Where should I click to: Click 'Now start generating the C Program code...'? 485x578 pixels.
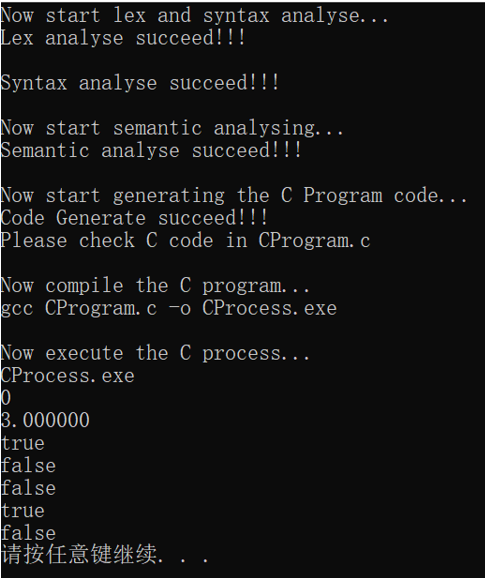[x=234, y=196]
